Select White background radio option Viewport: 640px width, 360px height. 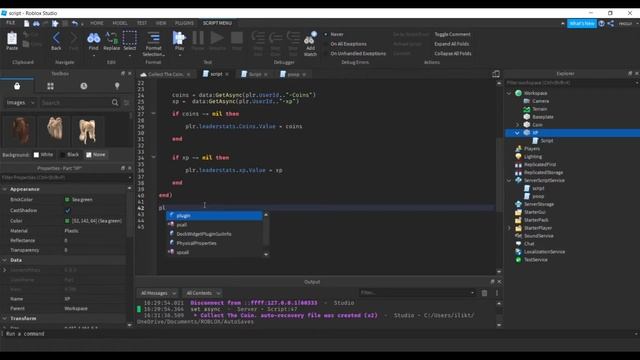(36, 155)
